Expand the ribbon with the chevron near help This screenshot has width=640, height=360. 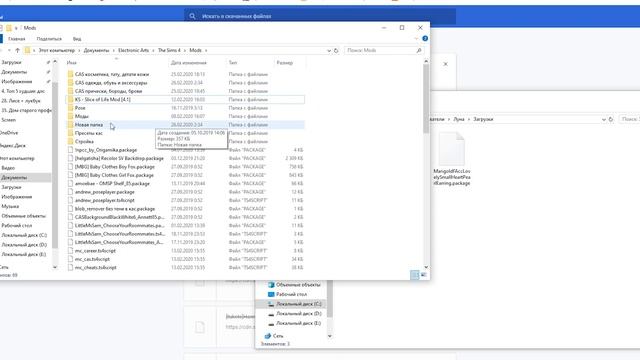416,38
